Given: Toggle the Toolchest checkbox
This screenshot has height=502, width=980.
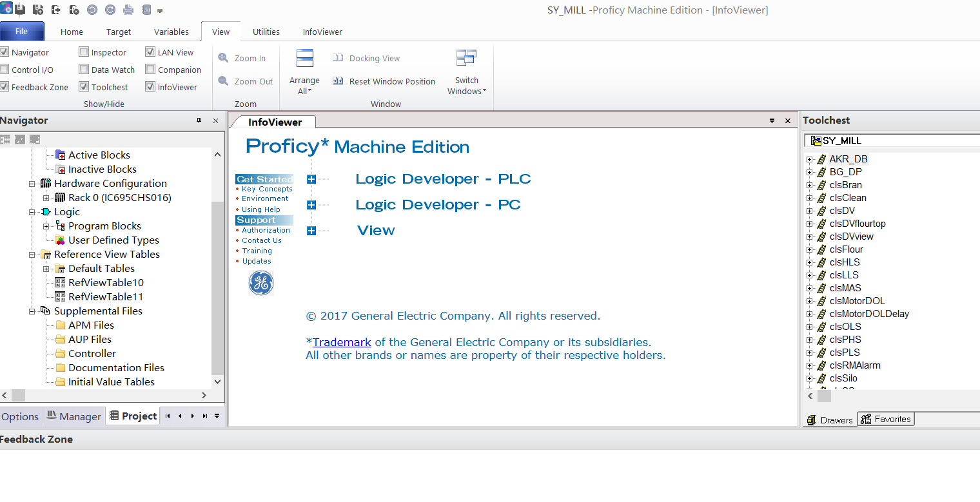Looking at the screenshot, I should [x=84, y=87].
